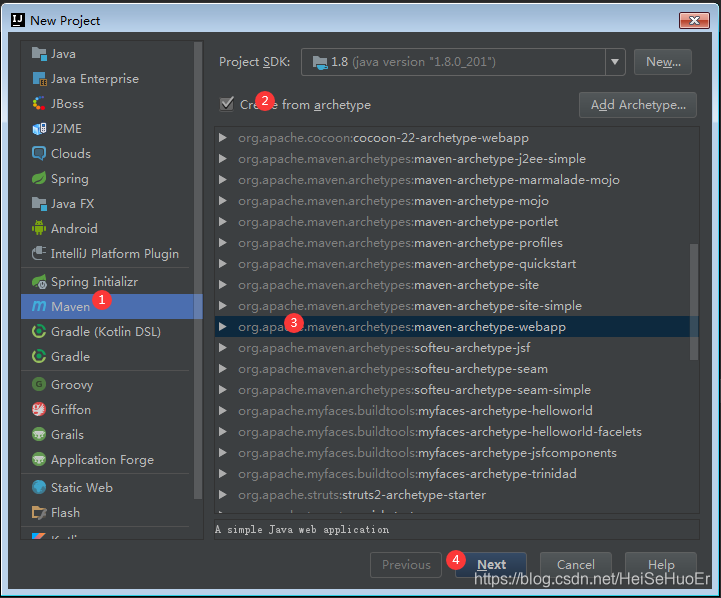Expand the maven-archetype-webapp node

click(223, 327)
